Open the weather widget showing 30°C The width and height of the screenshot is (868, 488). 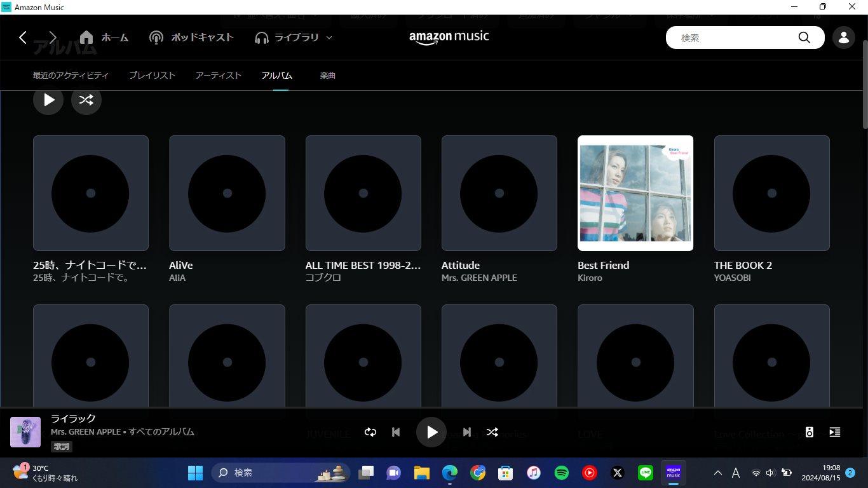[x=46, y=473]
